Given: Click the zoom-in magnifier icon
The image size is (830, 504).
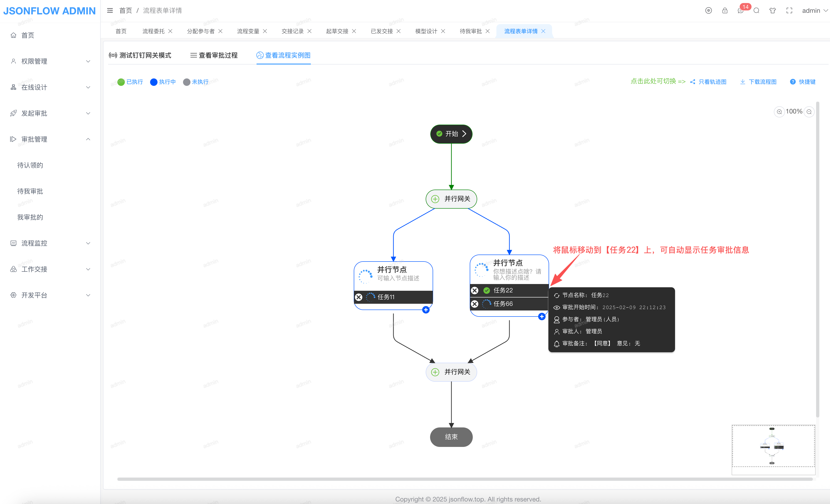Looking at the screenshot, I should click(779, 112).
